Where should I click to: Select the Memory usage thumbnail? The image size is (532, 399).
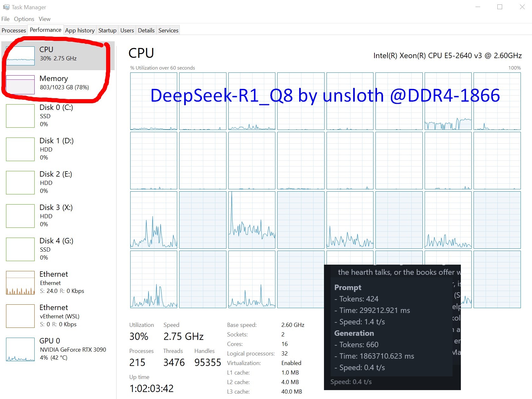point(20,85)
